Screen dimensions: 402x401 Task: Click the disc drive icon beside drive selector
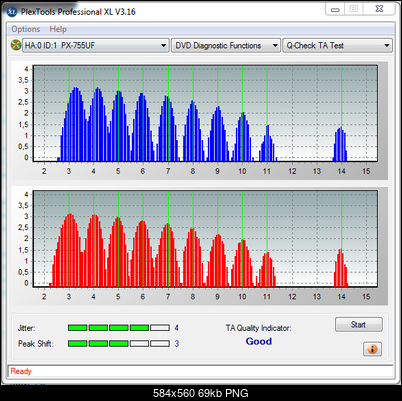tap(16, 45)
